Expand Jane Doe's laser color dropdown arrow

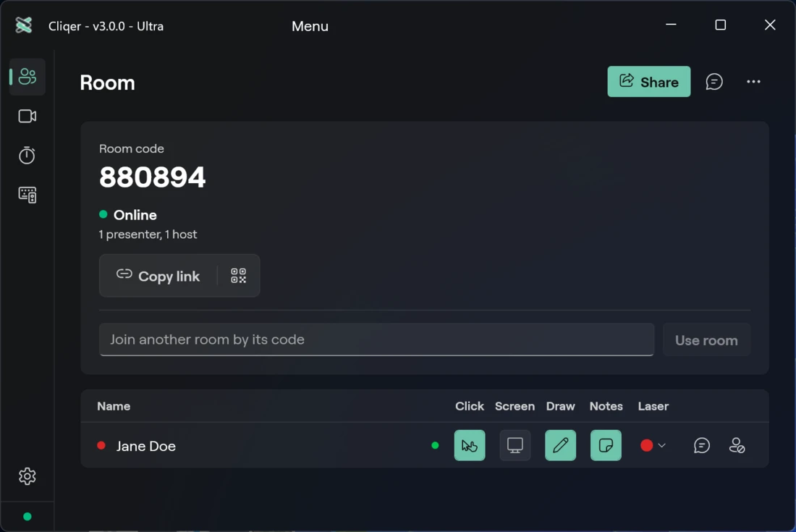tap(661, 446)
